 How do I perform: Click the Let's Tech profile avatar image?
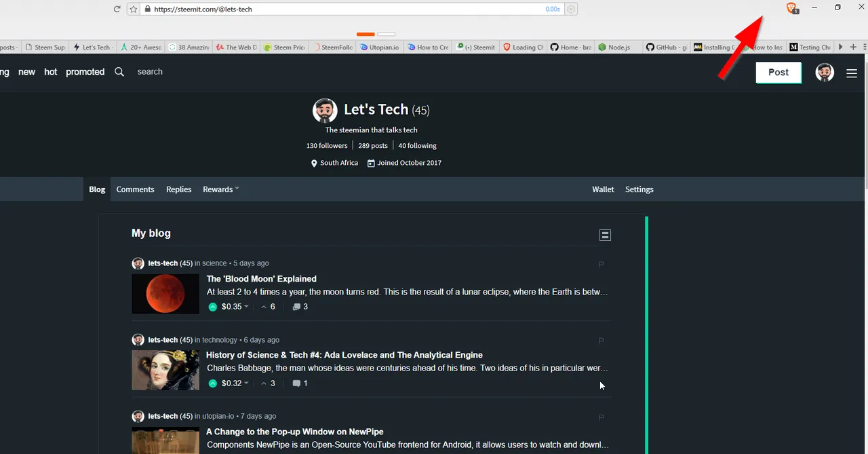click(x=325, y=111)
